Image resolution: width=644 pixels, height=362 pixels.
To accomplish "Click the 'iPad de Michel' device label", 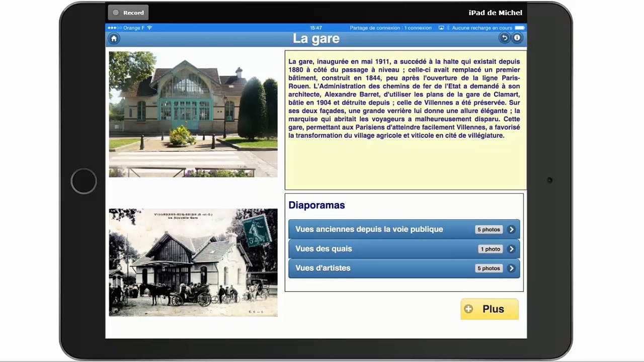I will [496, 13].
